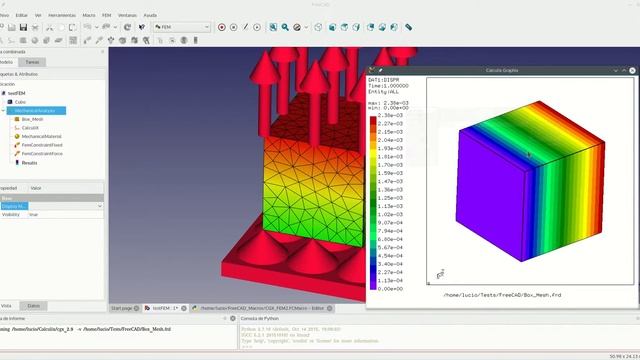Screen dimensions: 640x360
Task: Close the report view panel
Action: 233,318
